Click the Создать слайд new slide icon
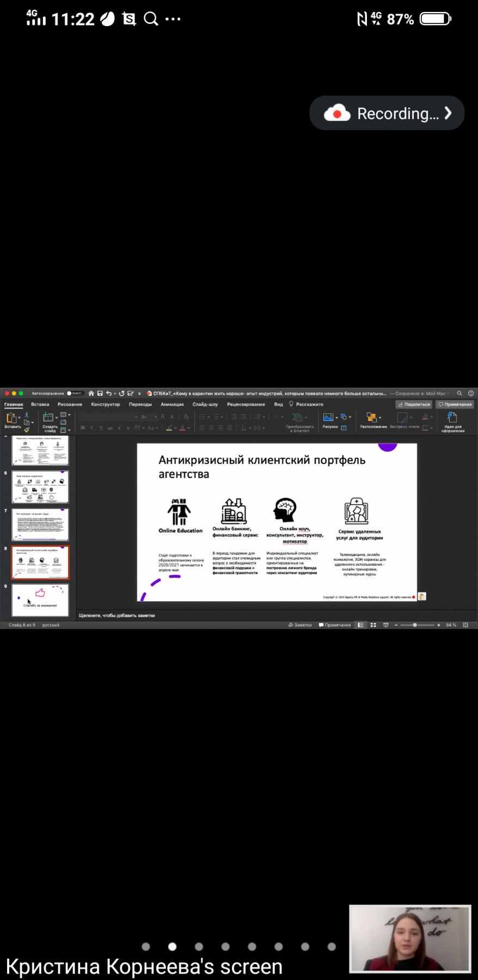Screen dimensions: 478x980 [48, 418]
